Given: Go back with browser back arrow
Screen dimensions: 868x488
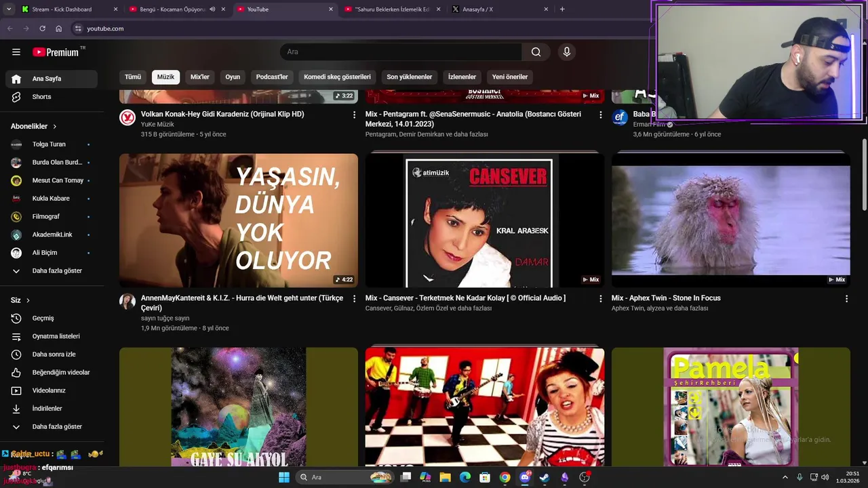Looking at the screenshot, I should click(x=9, y=28).
